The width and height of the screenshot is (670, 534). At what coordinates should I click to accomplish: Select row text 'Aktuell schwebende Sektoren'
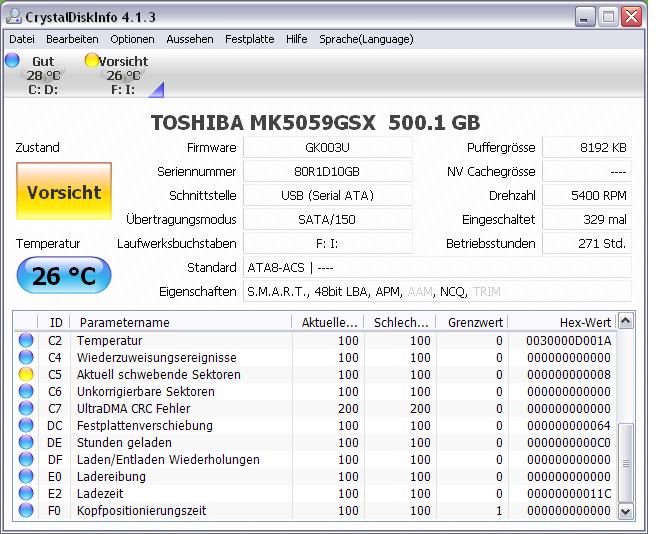click(x=159, y=375)
